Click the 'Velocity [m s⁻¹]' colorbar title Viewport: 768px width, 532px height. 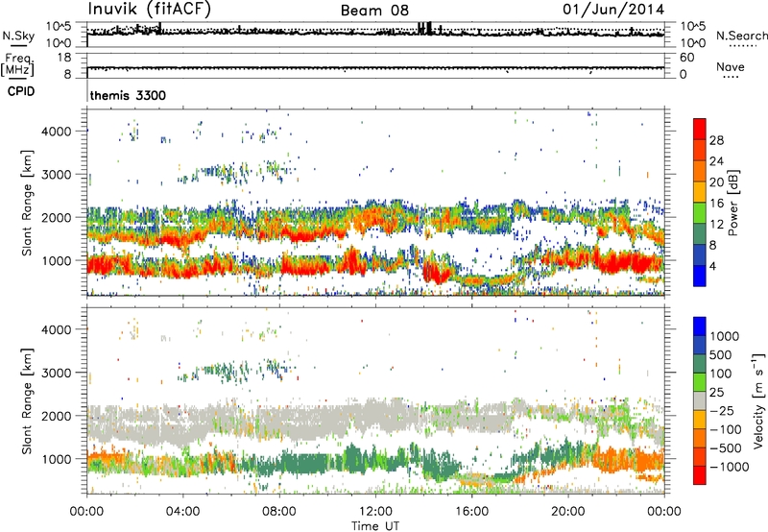pyautogui.click(x=758, y=401)
